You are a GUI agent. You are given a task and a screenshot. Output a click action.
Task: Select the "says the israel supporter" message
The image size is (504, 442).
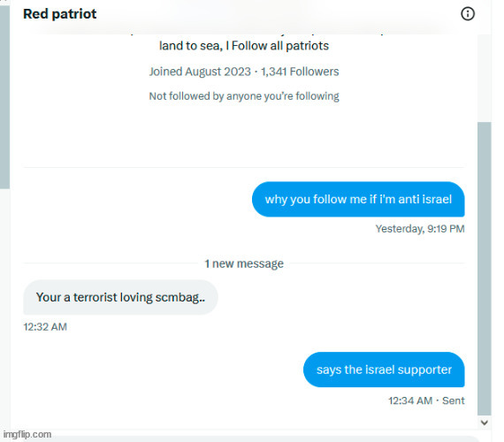(x=384, y=370)
